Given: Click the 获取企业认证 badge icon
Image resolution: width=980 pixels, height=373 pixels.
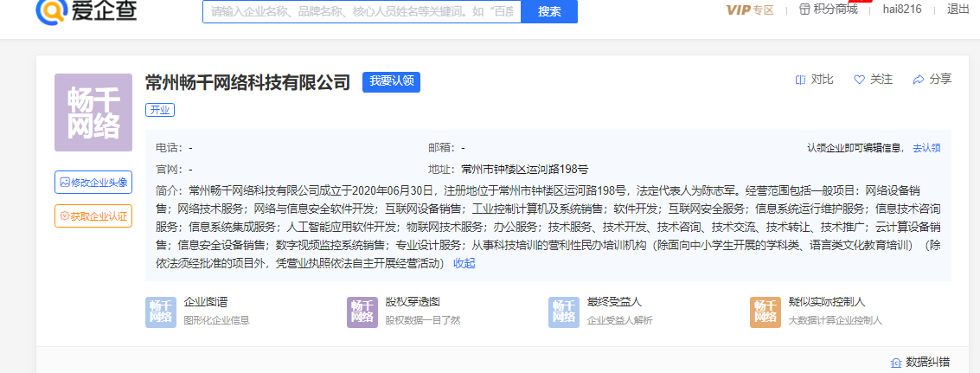Looking at the screenshot, I should tap(64, 215).
